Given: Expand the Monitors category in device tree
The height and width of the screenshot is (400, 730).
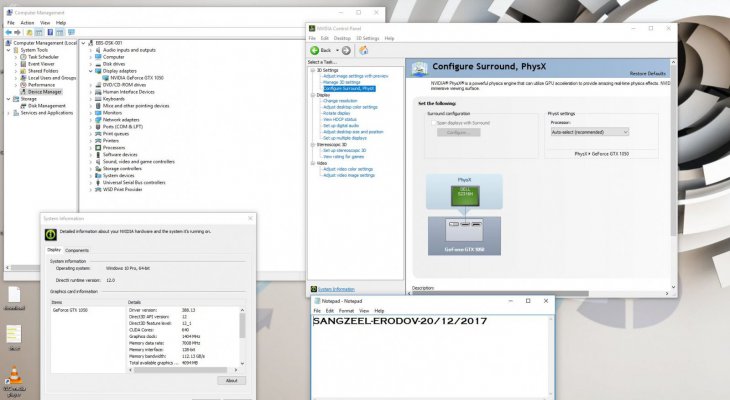Looking at the screenshot, I should [x=91, y=113].
